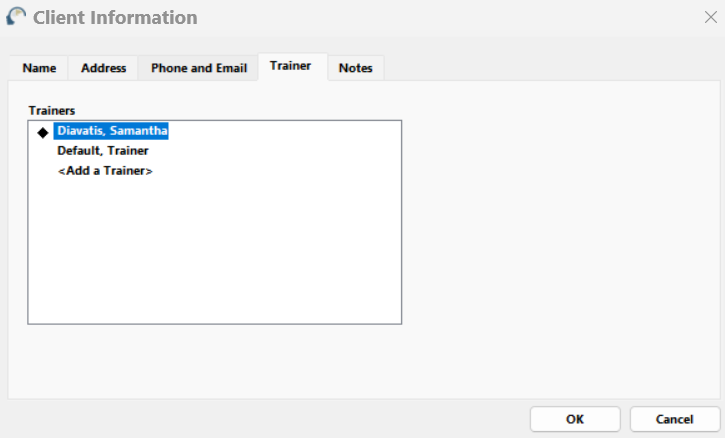The image size is (725, 438).
Task: Select trainer Diavatis, Samantha in list
Action: [x=112, y=131]
